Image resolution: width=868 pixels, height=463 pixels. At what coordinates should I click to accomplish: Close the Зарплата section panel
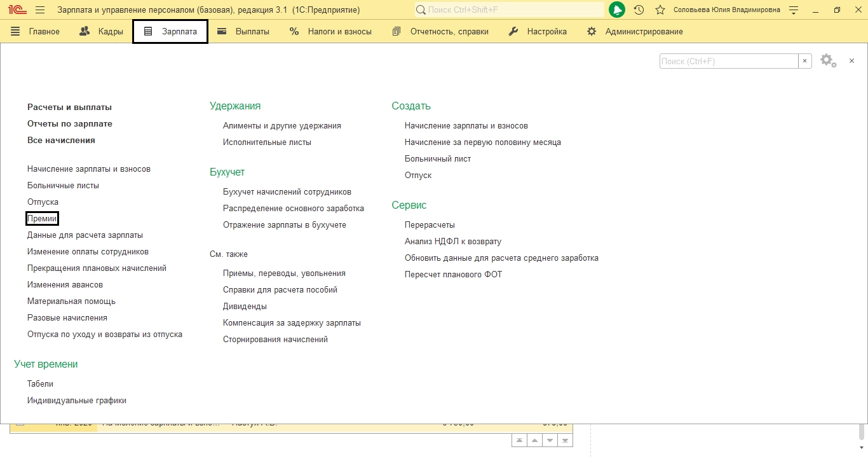pos(851,61)
